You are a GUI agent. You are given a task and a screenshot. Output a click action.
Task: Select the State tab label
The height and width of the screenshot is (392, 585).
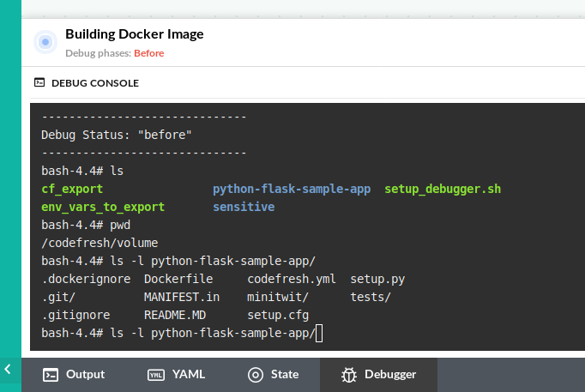[x=284, y=375]
